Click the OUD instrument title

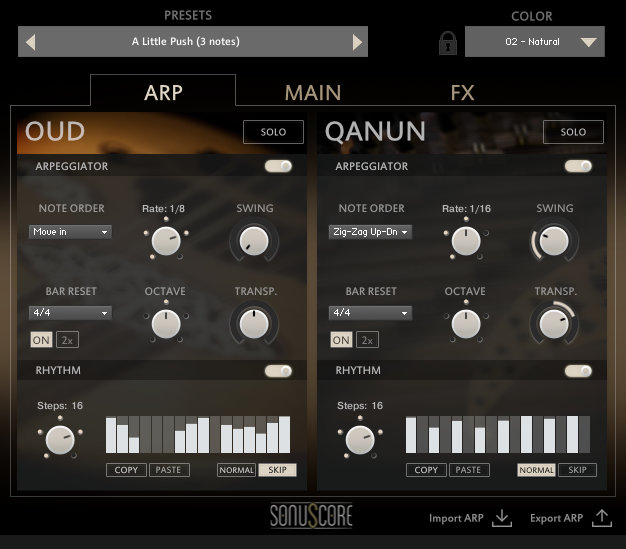click(55, 131)
